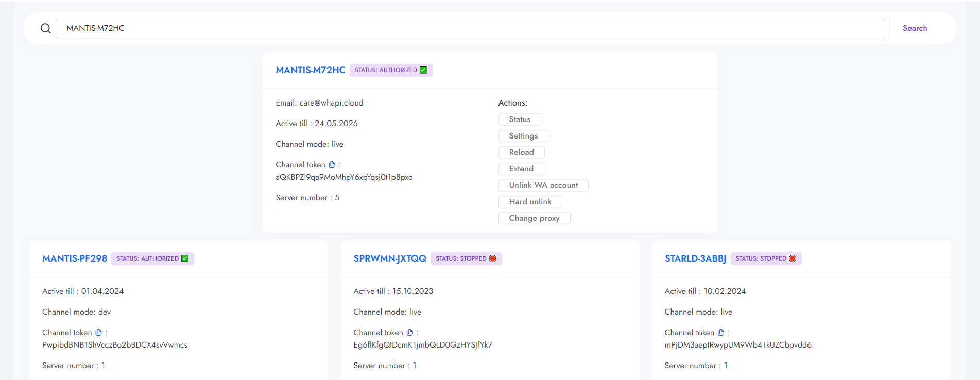980x380 pixels.
Task: Open the MANTIS-PF298 channel title link
Action: pos(75,258)
